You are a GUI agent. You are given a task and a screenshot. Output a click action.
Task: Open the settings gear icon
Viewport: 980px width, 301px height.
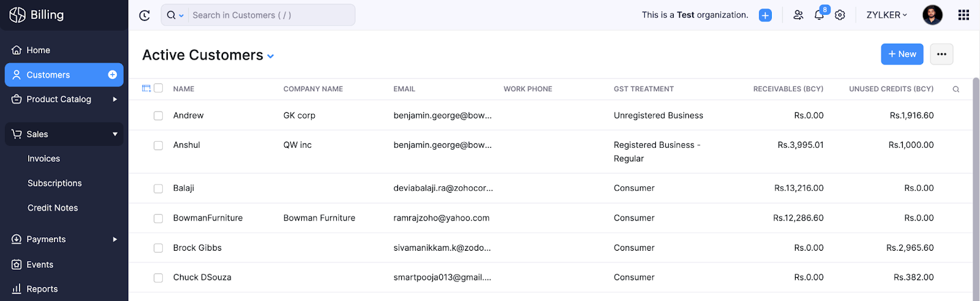[x=840, y=15]
